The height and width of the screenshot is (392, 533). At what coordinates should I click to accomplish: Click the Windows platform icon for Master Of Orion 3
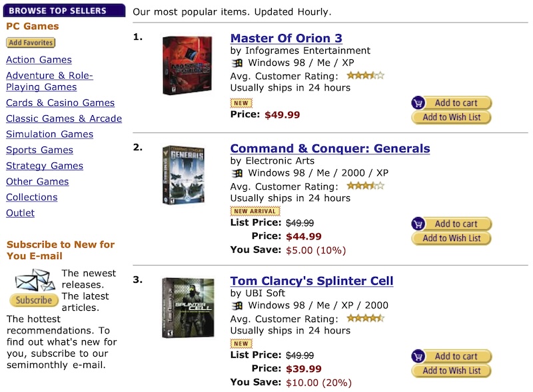(x=237, y=63)
